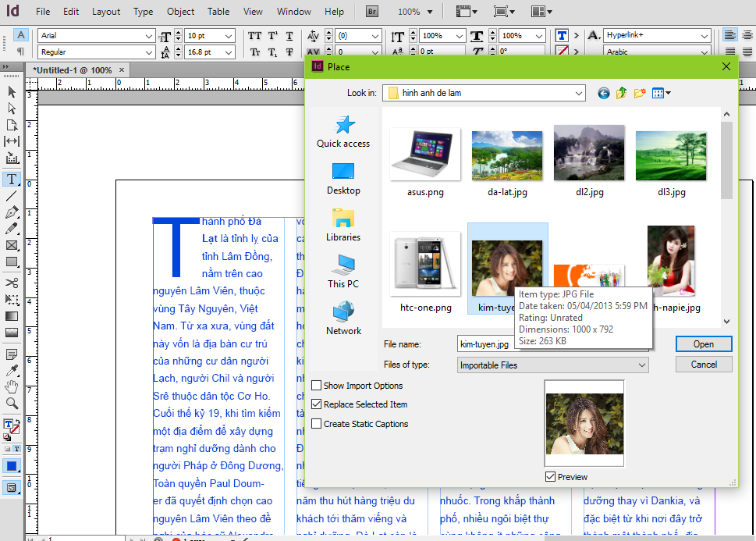
Task: Select the Direct Selection tool
Action: (12, 108)
